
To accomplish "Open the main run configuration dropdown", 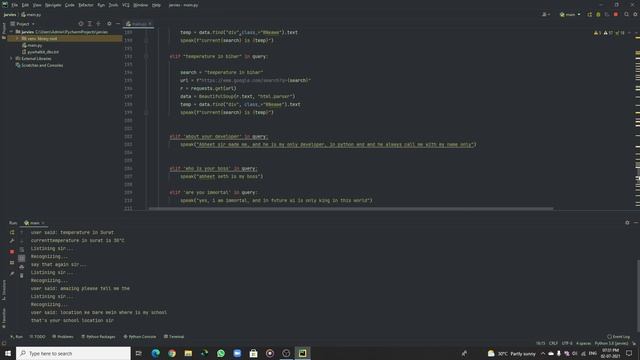I will [x=570, y=15].
